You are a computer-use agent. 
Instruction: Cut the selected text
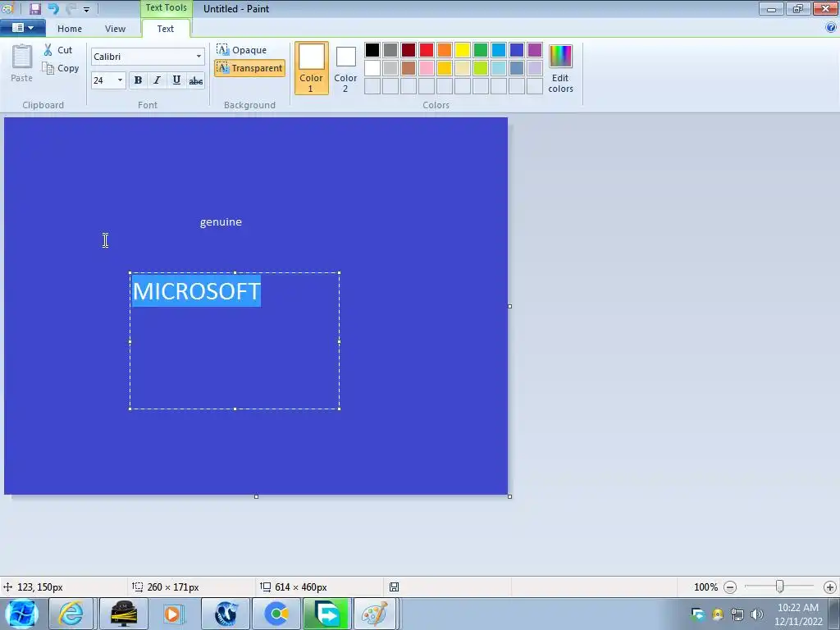point(58,50)
